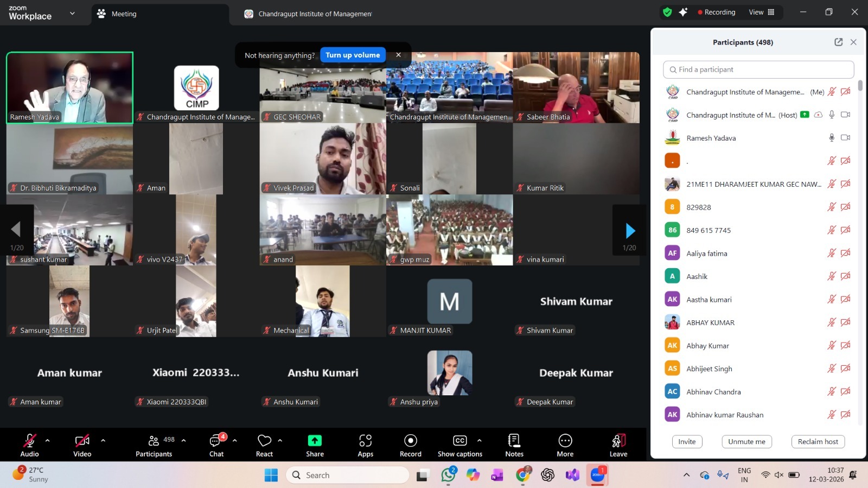Image resolution: width=868 pixels, height=488 pixels.
Task: Toggle Show captions CC button
Action: (459, 441)
